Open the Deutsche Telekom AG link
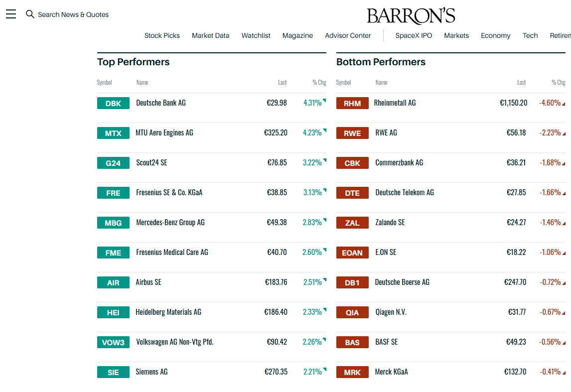Screen dimensions: 571x392 click(x=405, y=193)
